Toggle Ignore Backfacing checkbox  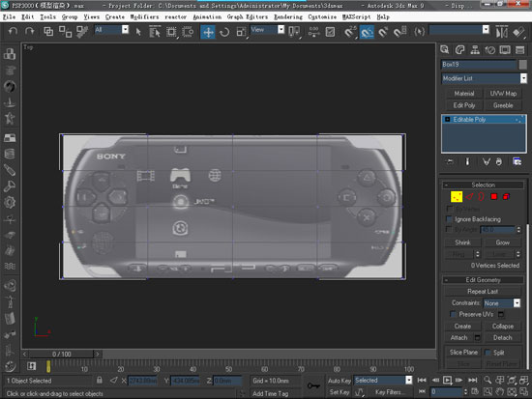point(449,219)
